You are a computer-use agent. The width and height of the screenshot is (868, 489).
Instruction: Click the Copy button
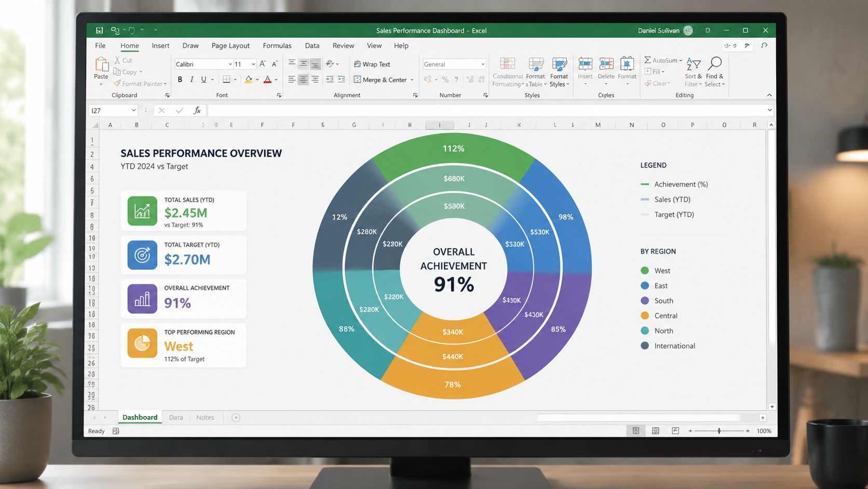[x=128, y=72]
